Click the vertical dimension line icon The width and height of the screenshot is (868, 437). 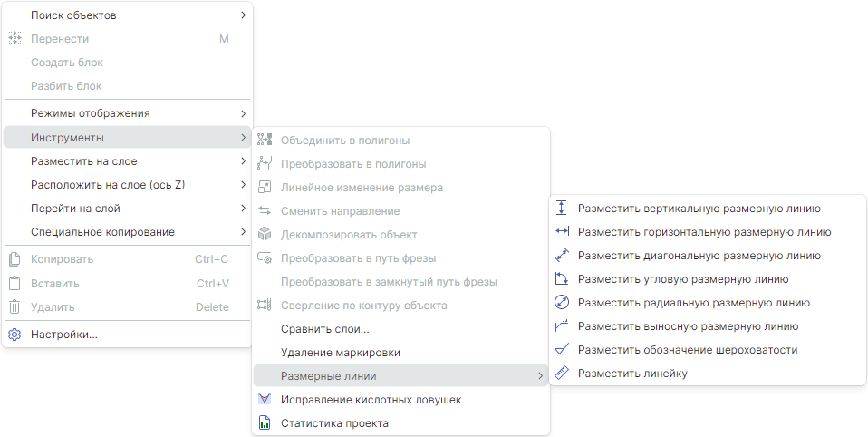pyautogui.click(x=562, y=209)
